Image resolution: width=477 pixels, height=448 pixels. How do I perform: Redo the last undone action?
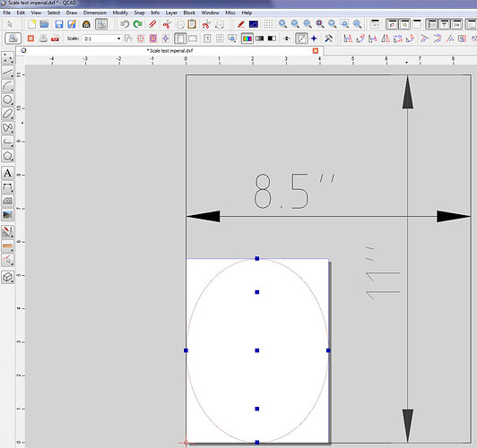tap(138, 24)
